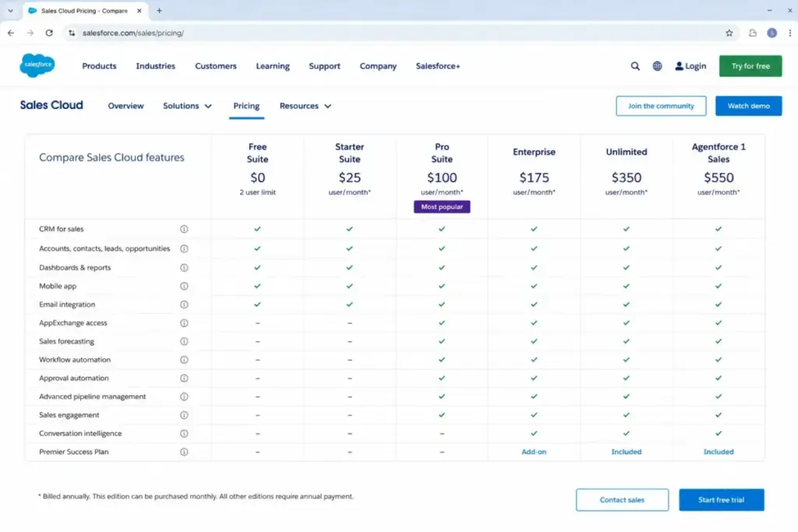Show info for Mobile app

(x=184, y=286)
